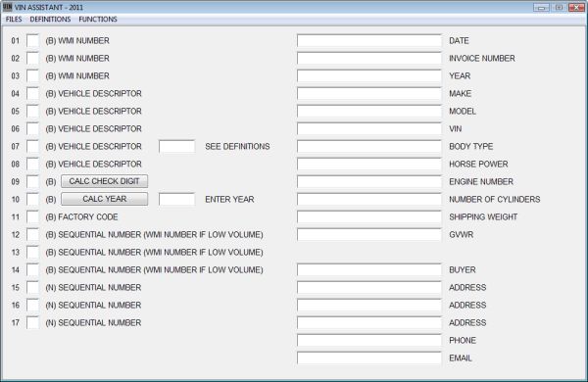This screenshot has height=382, width=588.
Task: Minimize the VIN ASSISTANT window
Action: click(541, 7)
